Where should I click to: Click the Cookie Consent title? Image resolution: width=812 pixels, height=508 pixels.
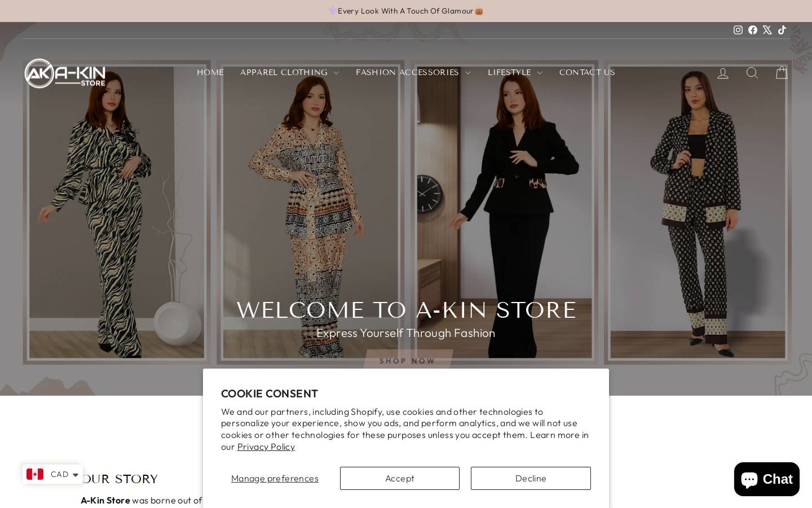point(270,393)
